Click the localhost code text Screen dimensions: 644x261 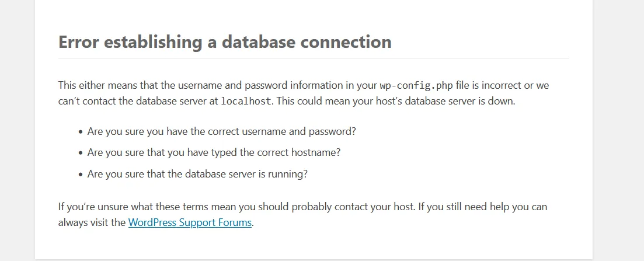(246, 101)
